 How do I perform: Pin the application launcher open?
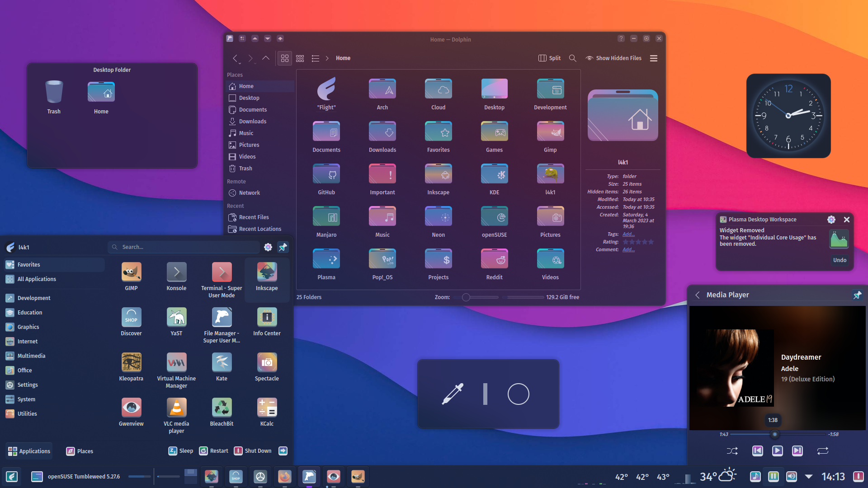283,247
